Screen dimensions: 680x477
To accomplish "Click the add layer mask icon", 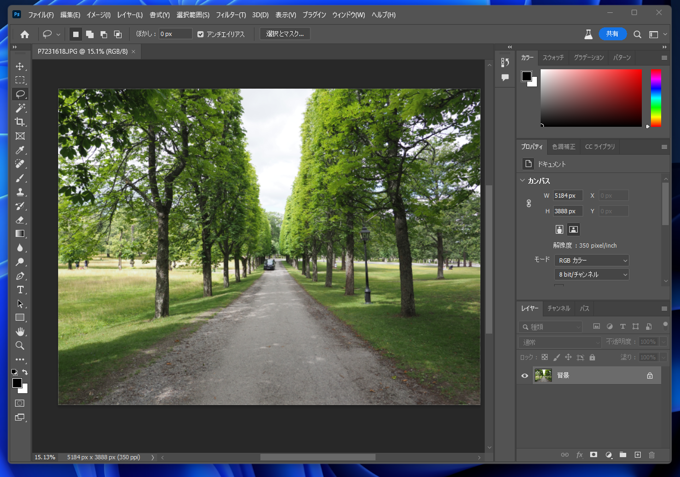I will 593,455.
